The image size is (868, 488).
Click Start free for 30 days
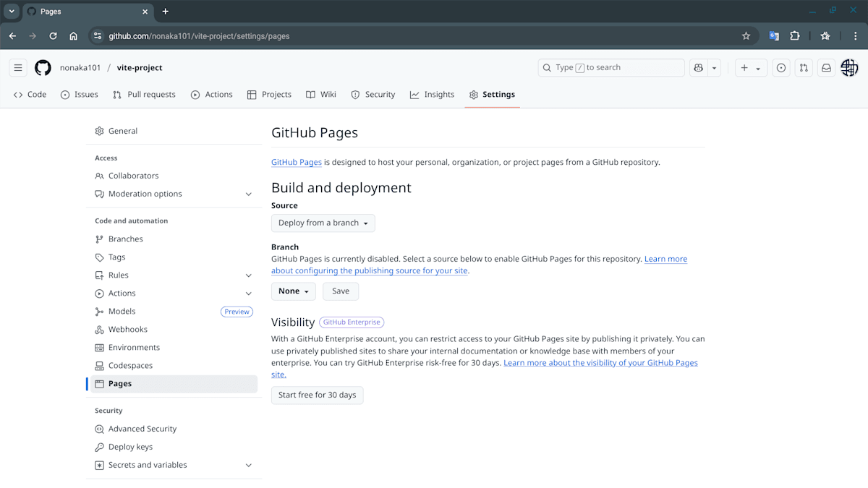pyautogui.click(x=318, y=395)
